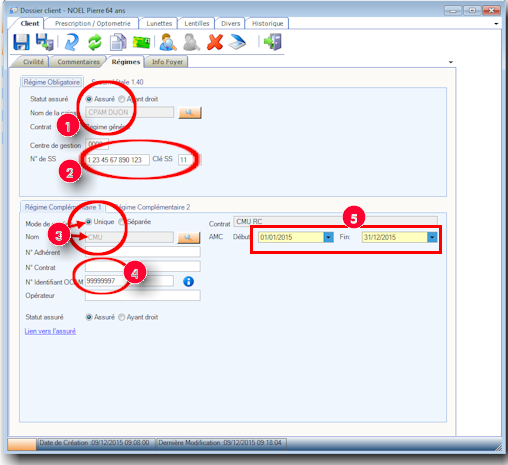This screenshot has height=465, width=508.
Task: Open the Début date dropdown
Action: click(x=328, y=237)
